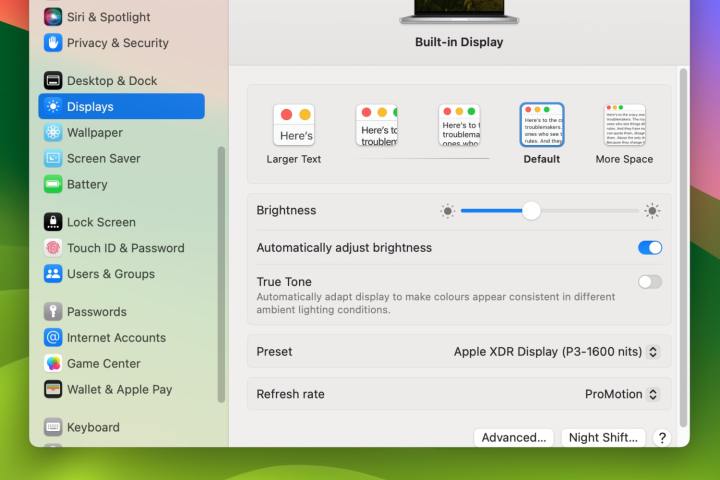The width and height of the screenshot is (720, 480).
Task: Choose More Space resolution thumbnail
Action: 624,125
